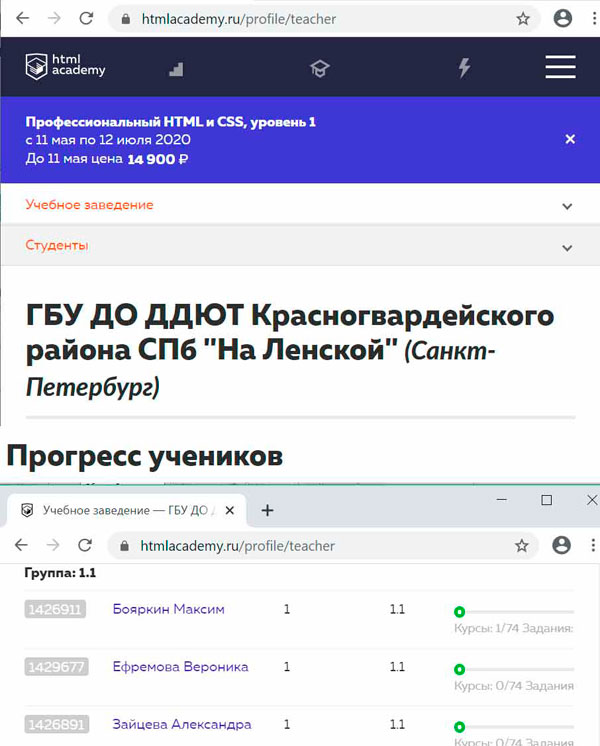Open Ефремова Вероника student profile

180,667
